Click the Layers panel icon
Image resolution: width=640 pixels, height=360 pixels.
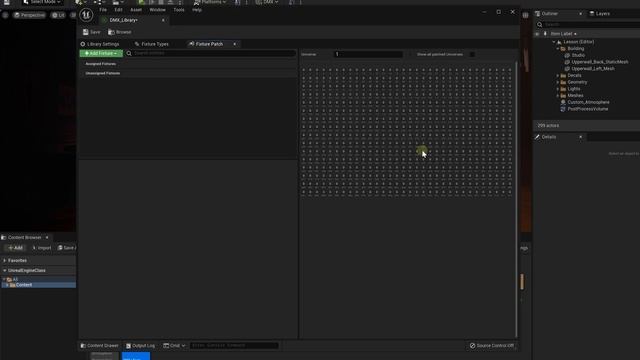(592, 13)
